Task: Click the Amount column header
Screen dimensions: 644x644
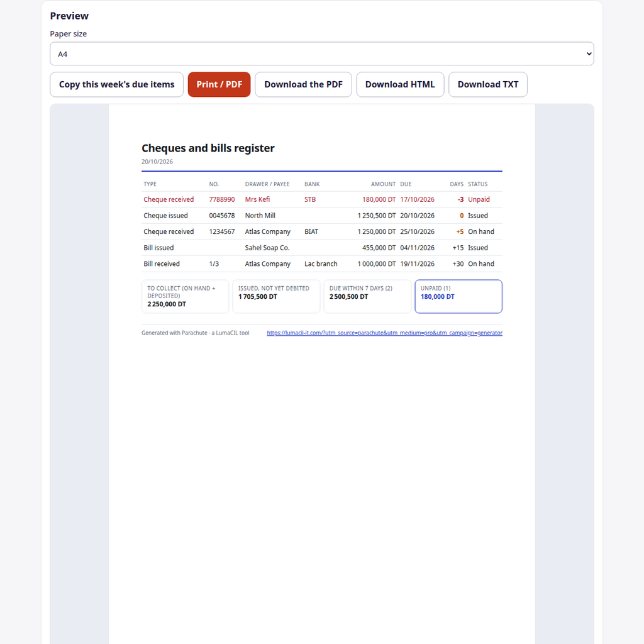Action: (384, 184)
